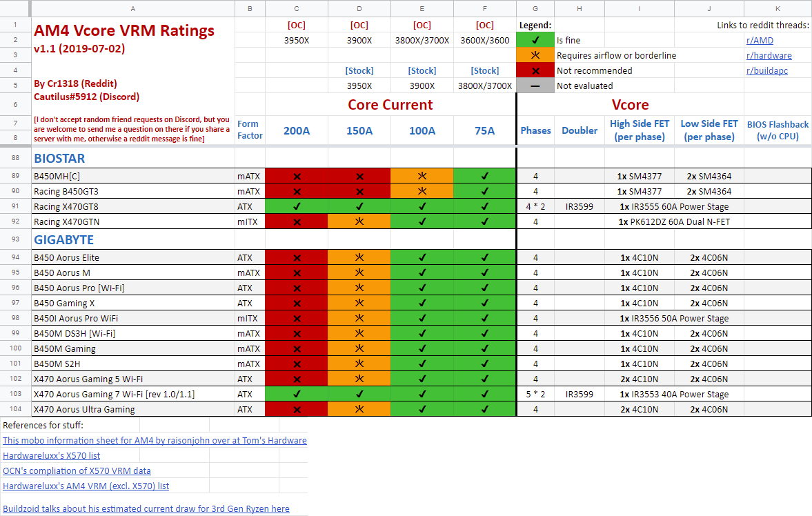812x516 pixels.
Task: Select row 88 header
Action: tap(16, 158)
